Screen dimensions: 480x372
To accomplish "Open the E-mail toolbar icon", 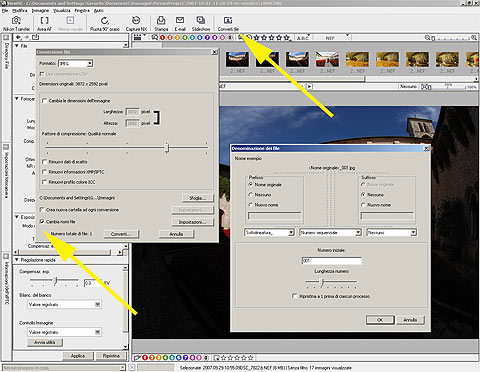I will click(180, 24).
